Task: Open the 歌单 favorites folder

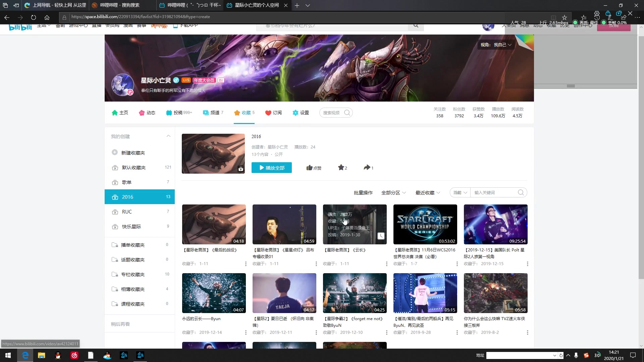Action: pyautogui.click(x=140, y=182)
